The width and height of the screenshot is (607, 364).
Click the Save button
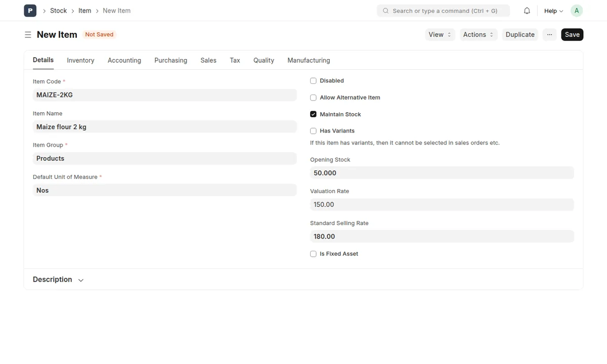[572, 34]
